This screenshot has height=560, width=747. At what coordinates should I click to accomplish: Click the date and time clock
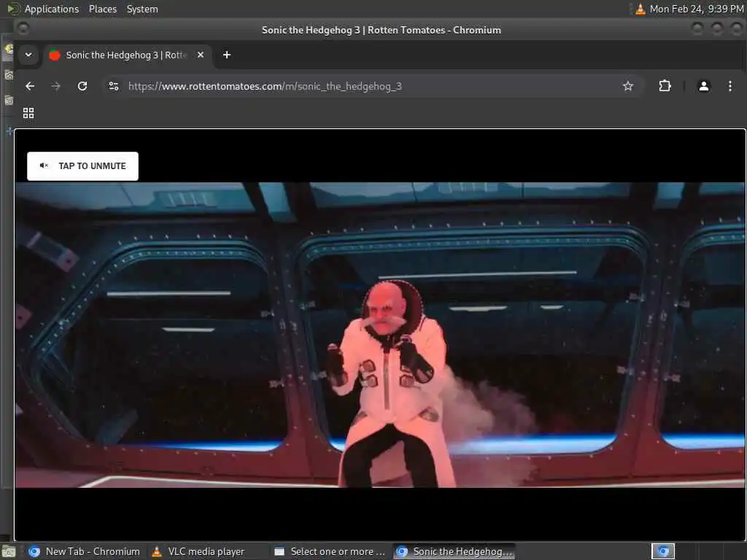697,9
